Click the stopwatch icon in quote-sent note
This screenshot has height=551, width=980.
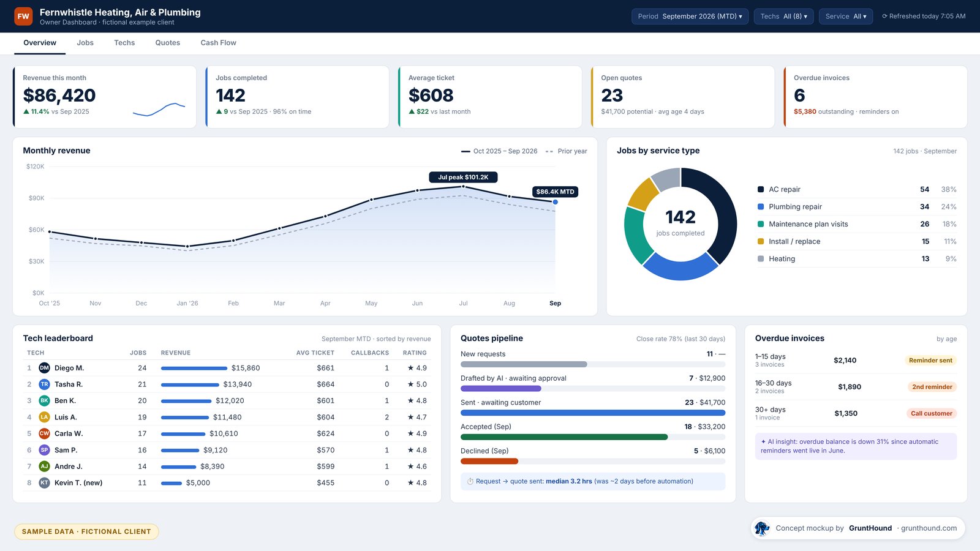(x=470, y=481)
